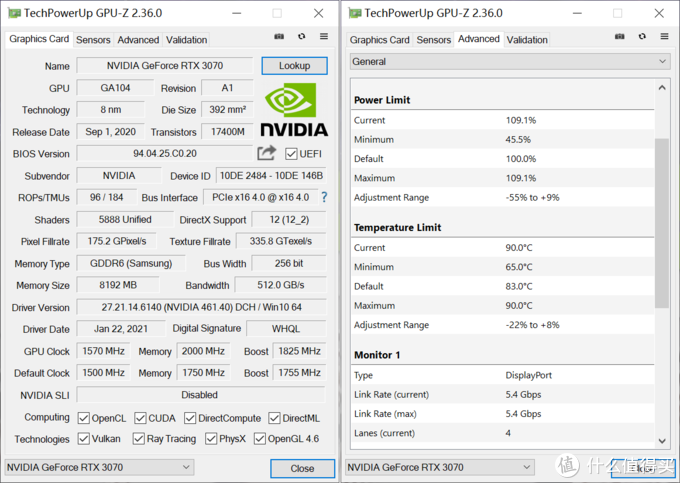Image resolution: width=680 pixels, height=483 pixels.
Task: Click BIOS Version field 94.04.25.C0.20
Action: 165,153
